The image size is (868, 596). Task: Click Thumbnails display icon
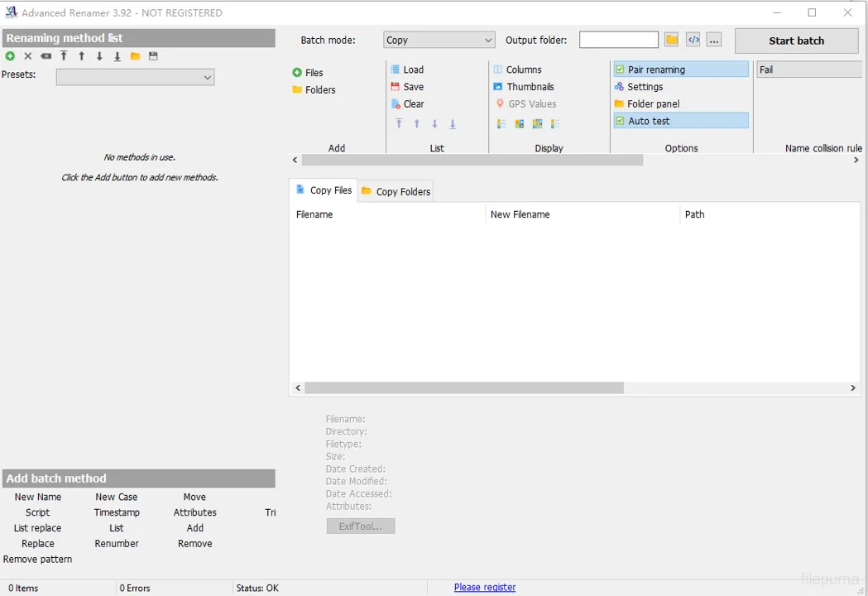(x=497, y=87)
